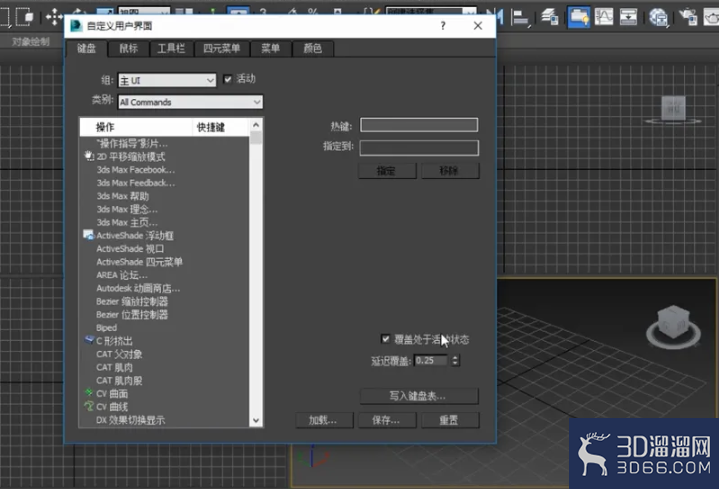Screen dimensions: 719x489
Task: Click the 写入键盘表... button
Action: (x=418, y=395)
